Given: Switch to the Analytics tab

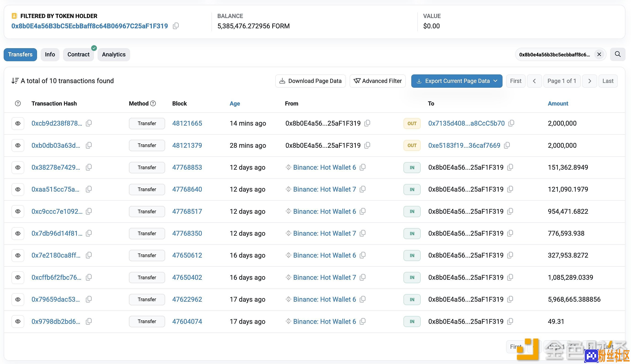Looking at the screenshot, I should pyautogui.click(x=114, y=55).
